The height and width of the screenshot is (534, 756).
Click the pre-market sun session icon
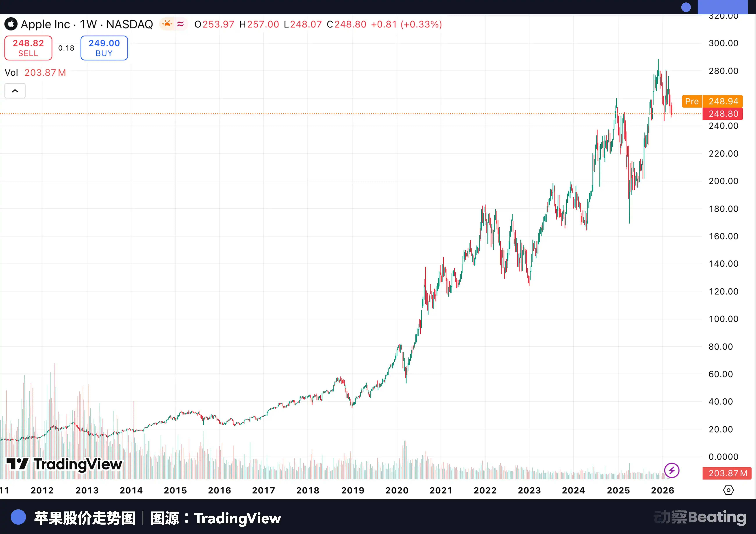pyautogui.click(x=167, y=24)
